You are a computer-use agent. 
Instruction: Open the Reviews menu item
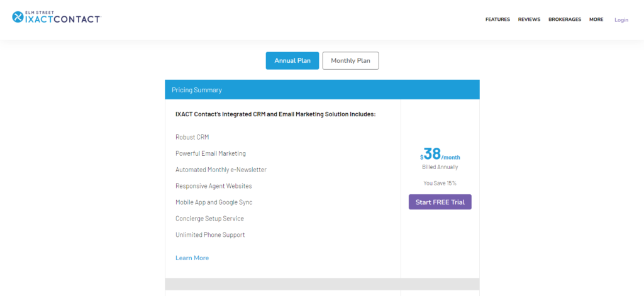click(x=529, y=19)
